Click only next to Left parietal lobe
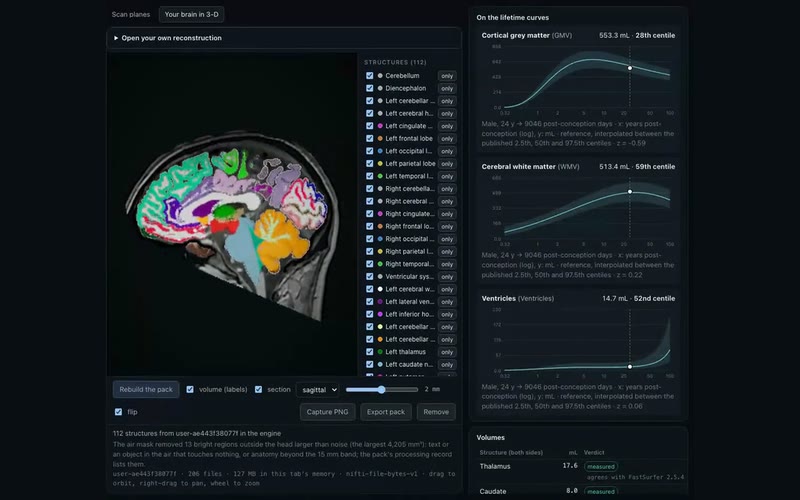 pos(447,164)
